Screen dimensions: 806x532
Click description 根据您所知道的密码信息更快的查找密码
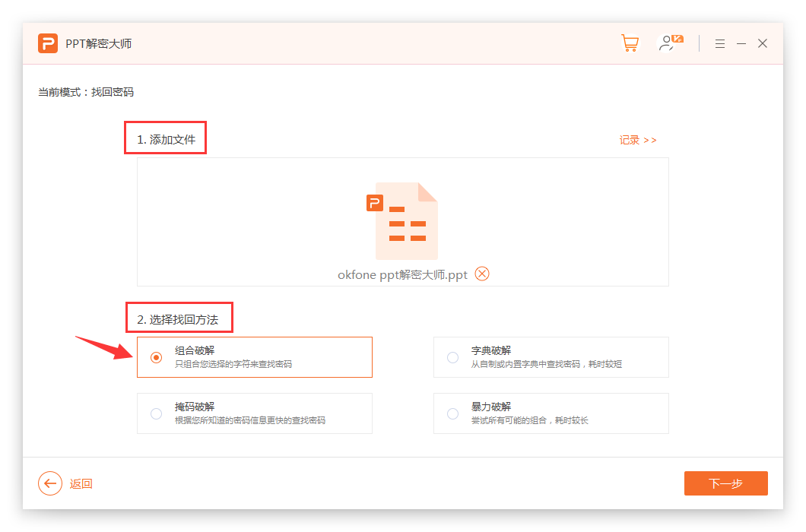(x=250, y=420)
